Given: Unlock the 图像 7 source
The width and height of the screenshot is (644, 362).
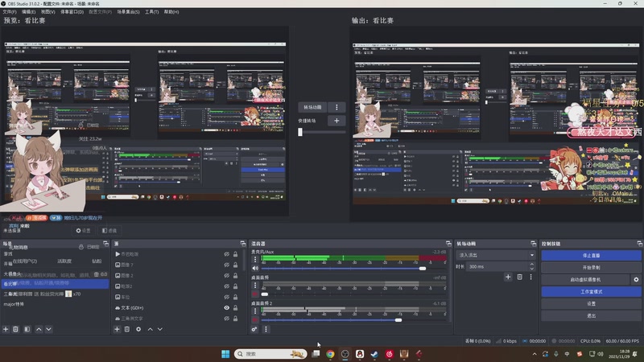Looking at the screenshot, I should [x=235, y=265].
